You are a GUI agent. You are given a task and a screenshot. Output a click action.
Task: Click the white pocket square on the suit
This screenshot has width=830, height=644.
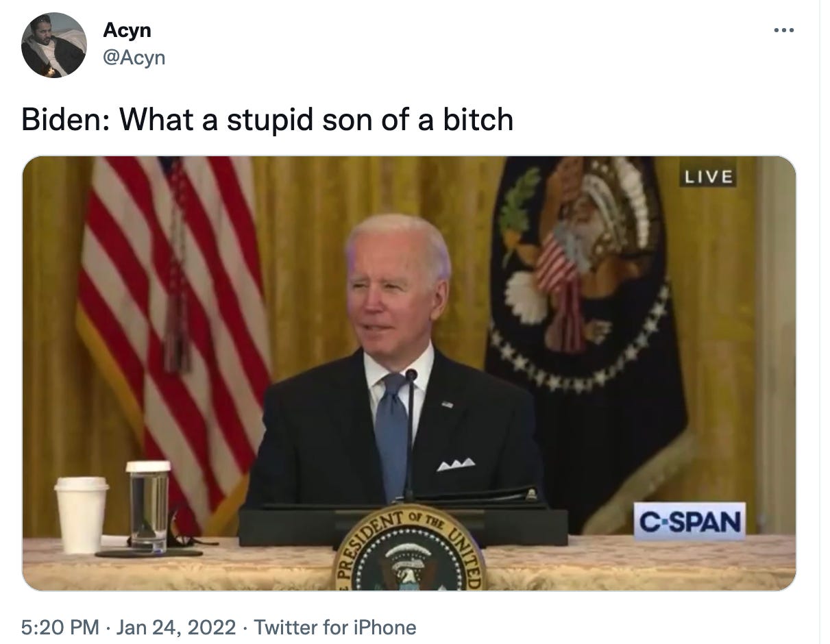pos(456,465)
